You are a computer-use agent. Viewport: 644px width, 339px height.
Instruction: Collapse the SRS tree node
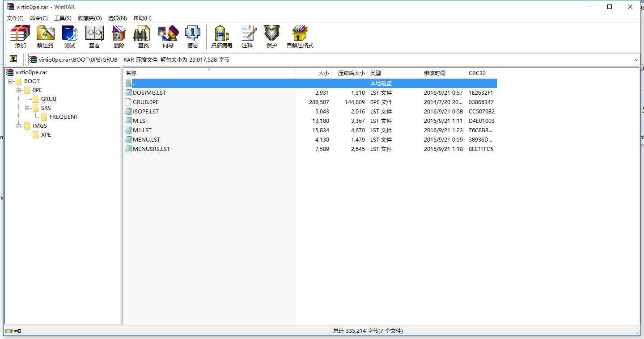coord(27,108)
